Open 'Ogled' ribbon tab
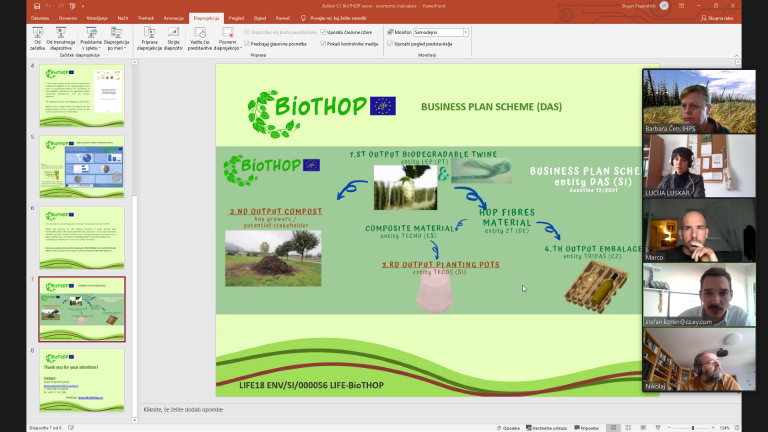This screenshot has height=432, width=768. 260,18
